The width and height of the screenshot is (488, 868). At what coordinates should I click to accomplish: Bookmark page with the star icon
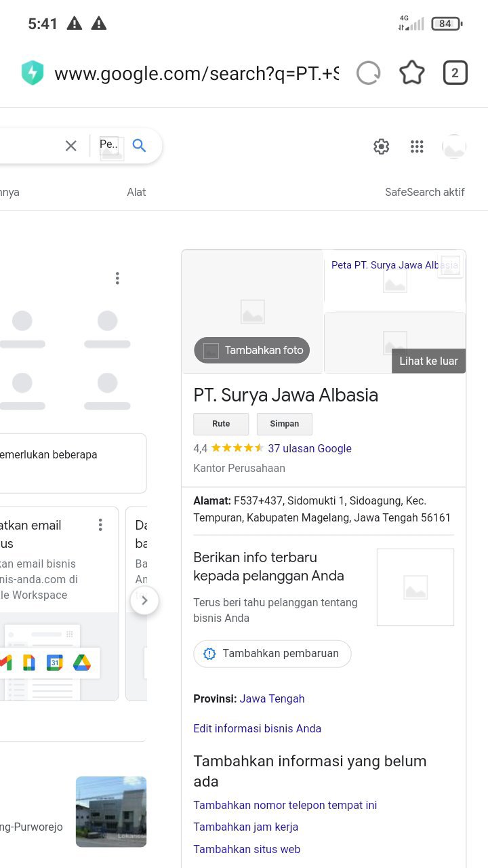412,73
